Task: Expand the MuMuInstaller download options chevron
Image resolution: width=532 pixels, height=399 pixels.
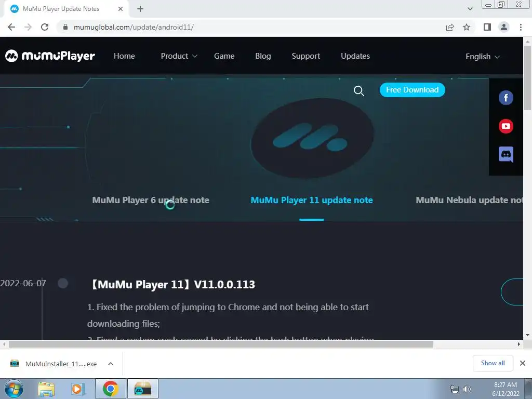Action: [110, 364]
